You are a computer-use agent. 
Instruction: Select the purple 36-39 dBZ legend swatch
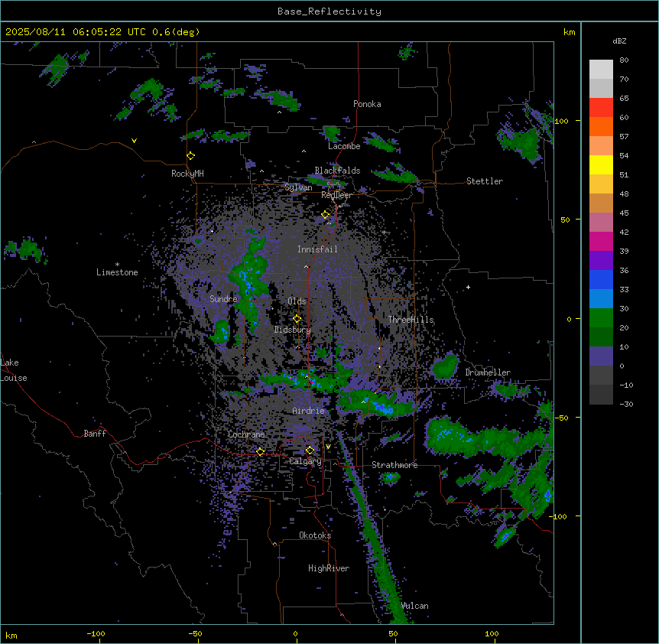(601, 261)
